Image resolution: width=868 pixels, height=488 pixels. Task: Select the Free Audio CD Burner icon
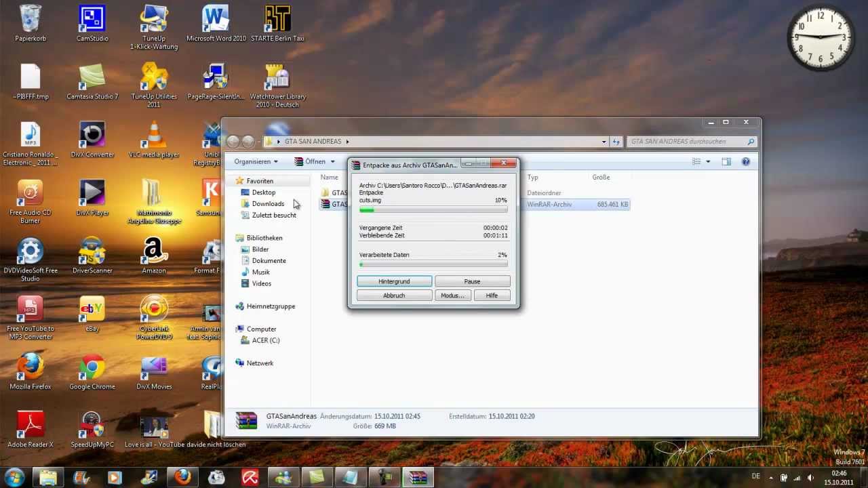click(31, 202)
